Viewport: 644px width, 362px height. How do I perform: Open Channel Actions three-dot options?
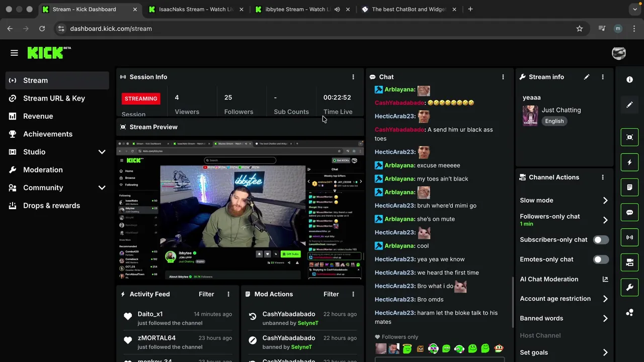point(603,177)
